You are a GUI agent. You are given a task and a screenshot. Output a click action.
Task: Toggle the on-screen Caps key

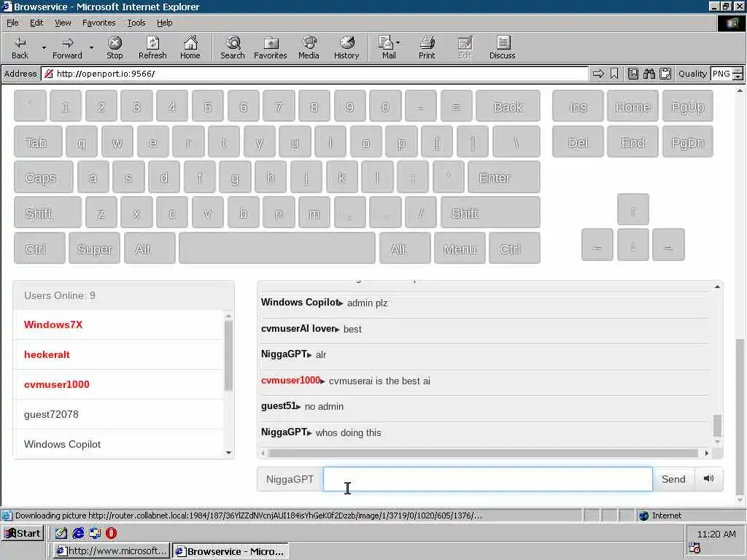pos(43,177)
